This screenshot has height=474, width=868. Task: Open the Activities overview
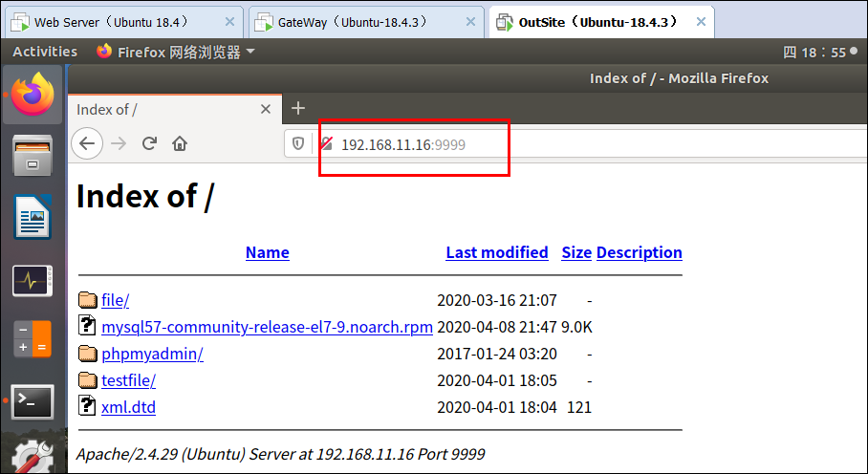(45, 52)
